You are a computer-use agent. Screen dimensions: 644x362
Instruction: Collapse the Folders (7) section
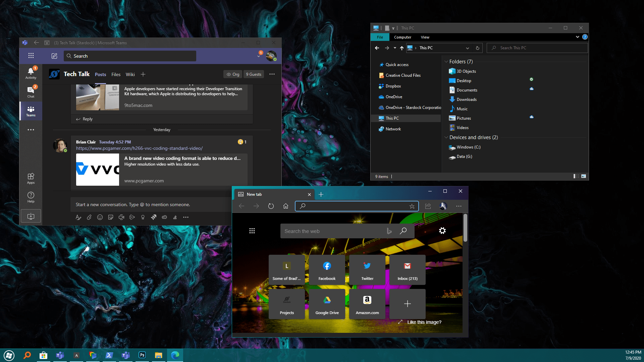(x=446, y=61)
